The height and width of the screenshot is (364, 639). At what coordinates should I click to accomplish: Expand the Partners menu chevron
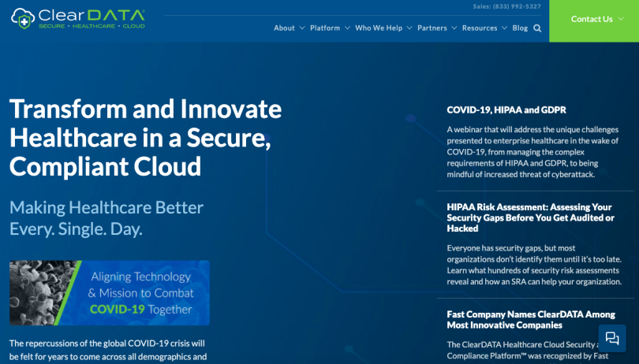(454, 28)
